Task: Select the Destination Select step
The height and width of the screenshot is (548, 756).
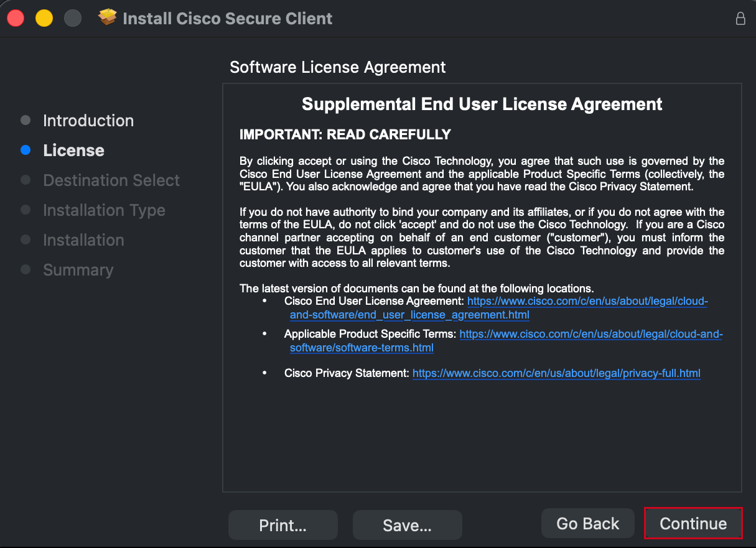Action: point(111,180)
